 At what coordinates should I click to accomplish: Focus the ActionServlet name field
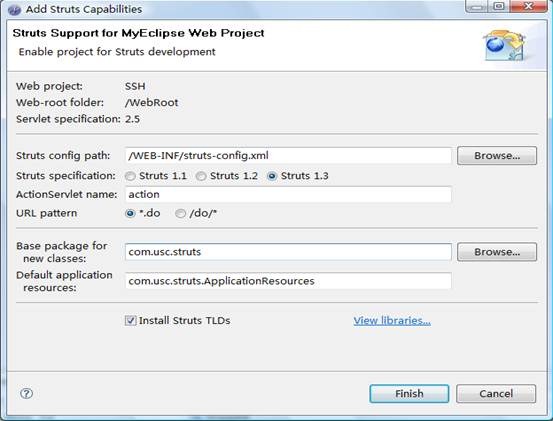tap(288, 194)
